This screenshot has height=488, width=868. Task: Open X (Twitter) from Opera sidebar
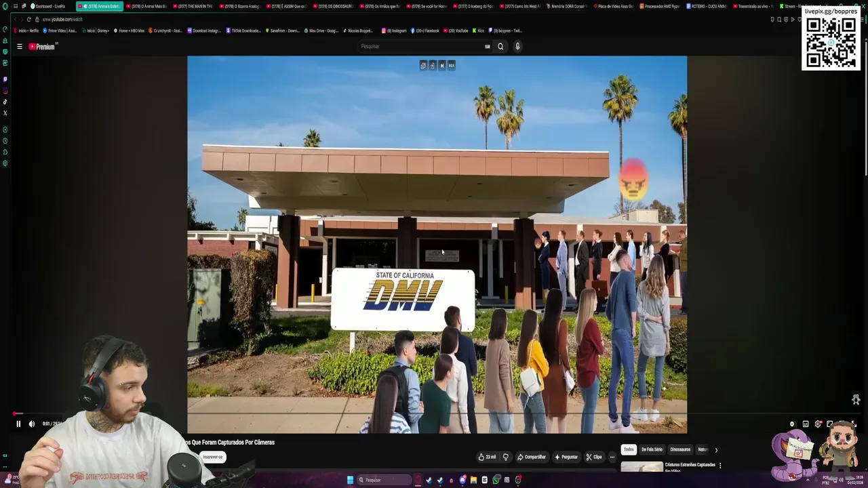[5, 113]
